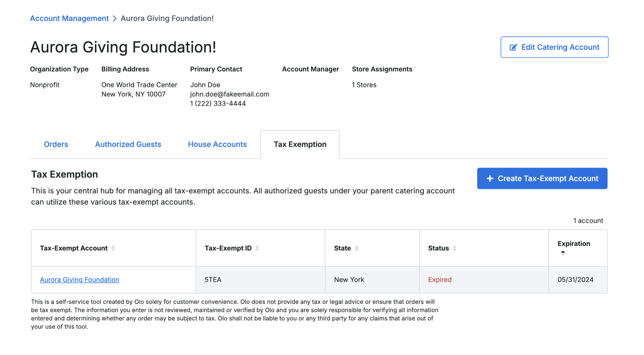Image resolution: width=644 pixels, height=355 pixels.
Task: Click the One World Trade Center address line
Action: tap(139, 85)
